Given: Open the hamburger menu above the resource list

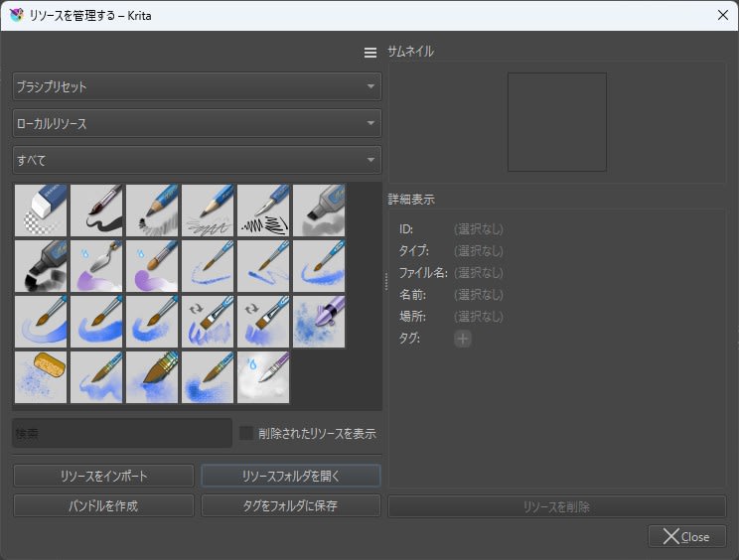Looking at the screenshot, I should (370, 53).
